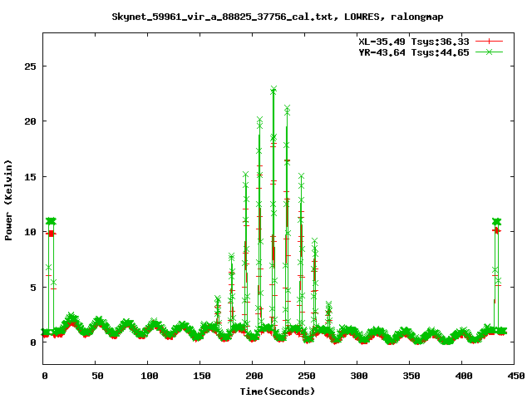Screen dimensions: 532x399
Task: Click the tallest green peak near 23 Kelvin
Action: [273, 90]
